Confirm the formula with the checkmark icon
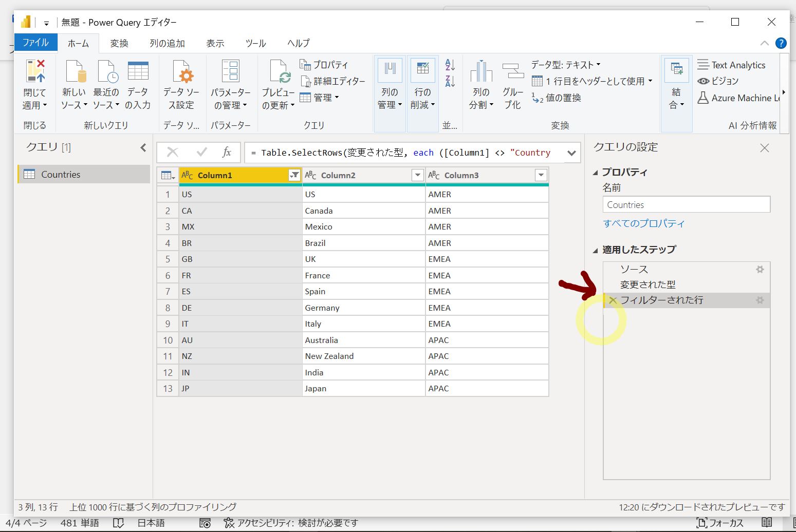Image resolution: width=796 pixels, height=532 pixels. coord(201,152)
